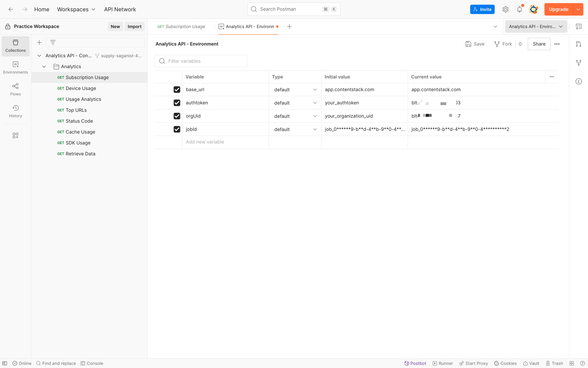Focus the Search Postman field

pos(294,9)
